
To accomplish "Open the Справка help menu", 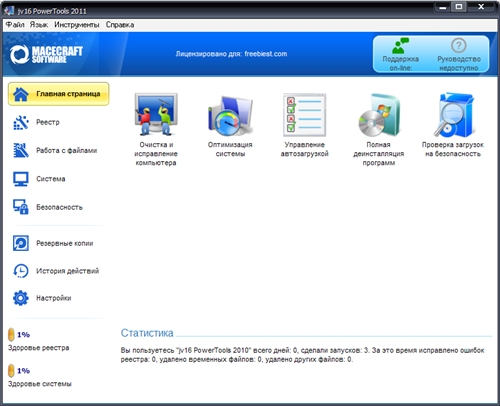I will click(120, 25).
